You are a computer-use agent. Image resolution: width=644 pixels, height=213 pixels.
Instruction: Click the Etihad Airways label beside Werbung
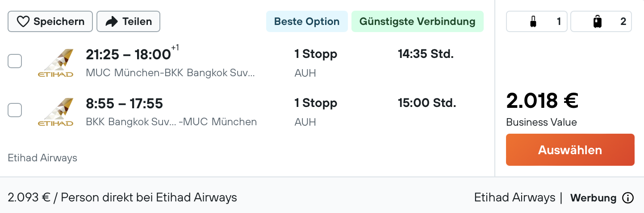coord(514,197)
